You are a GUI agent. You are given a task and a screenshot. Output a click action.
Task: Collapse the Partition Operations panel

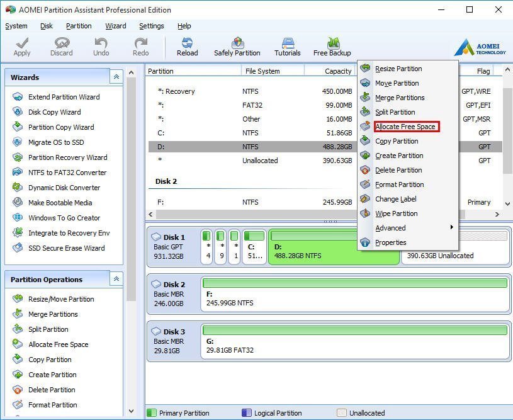click(x=116, y=279)
